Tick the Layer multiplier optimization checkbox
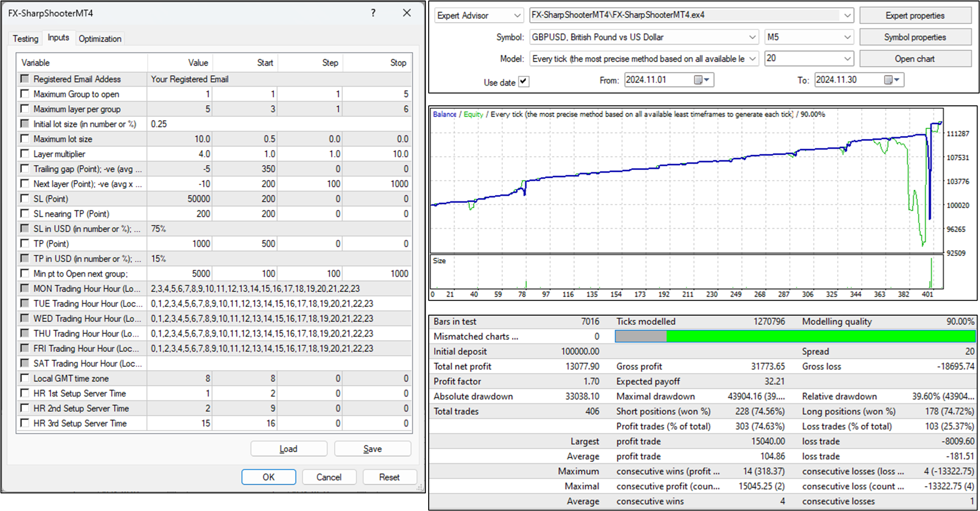980x511 pixels. pos(25,154)
